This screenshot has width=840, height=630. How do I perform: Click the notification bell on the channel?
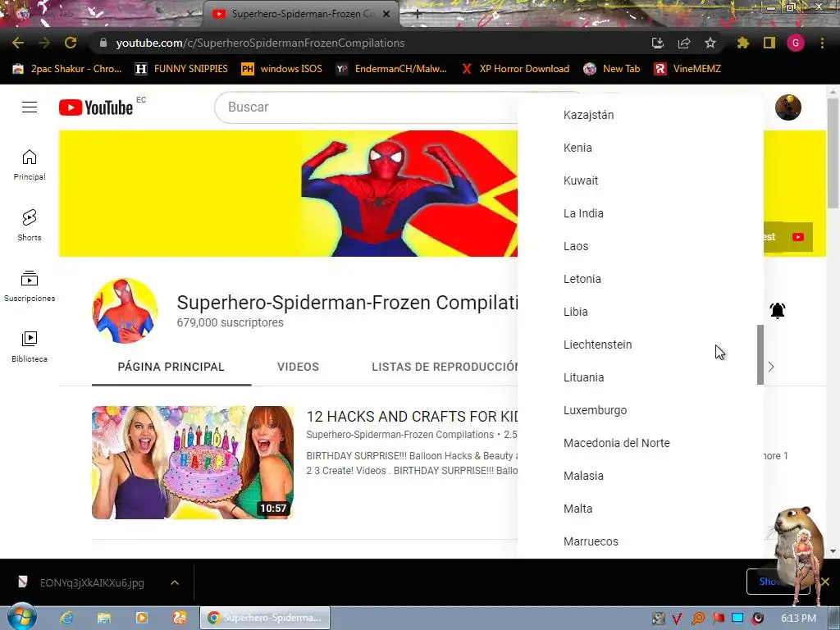pyautogui.click(x=778, y=310)
